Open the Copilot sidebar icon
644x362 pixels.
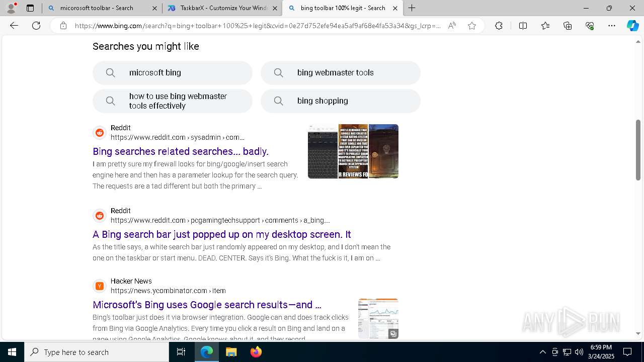pyautogui.click(x=632, y=26)
